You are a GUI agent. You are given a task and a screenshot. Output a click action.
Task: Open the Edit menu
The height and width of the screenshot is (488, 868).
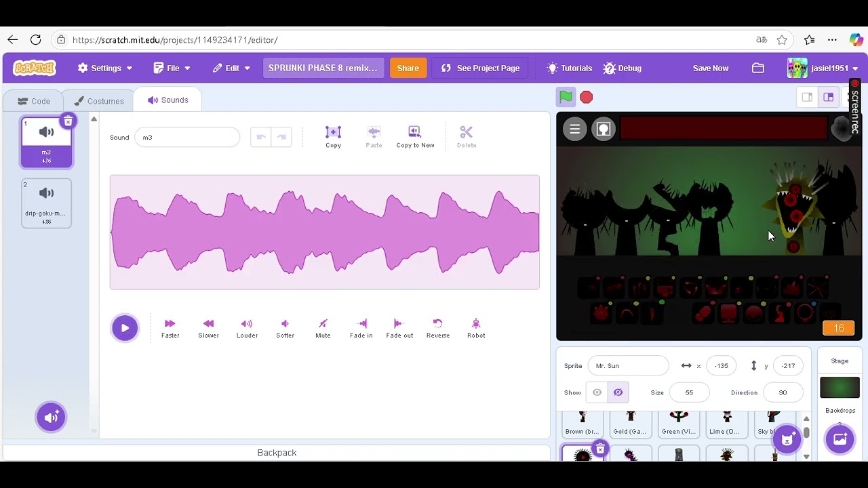[231, 68]
